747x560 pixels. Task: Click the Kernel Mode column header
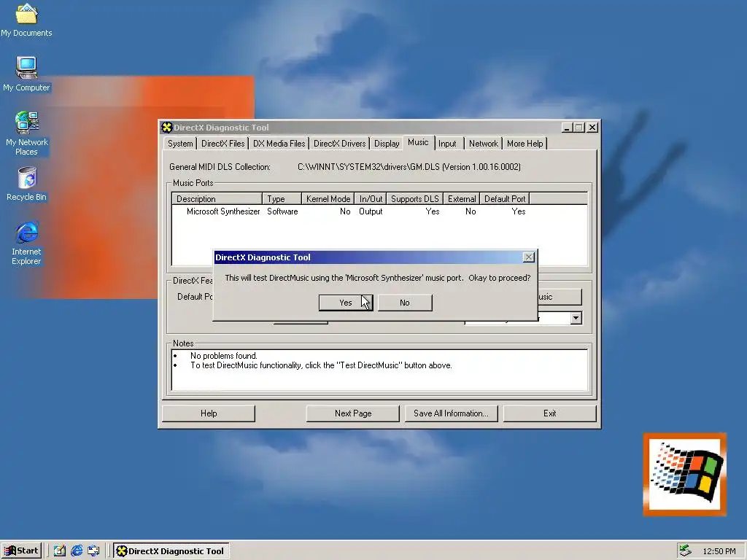click(x=328, y=199)
